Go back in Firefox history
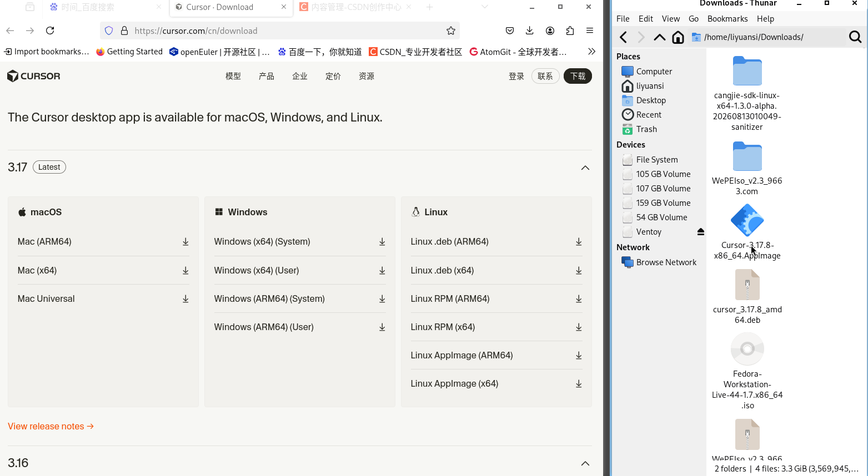Viewport: 868px width, 476px height. [10, 31]
